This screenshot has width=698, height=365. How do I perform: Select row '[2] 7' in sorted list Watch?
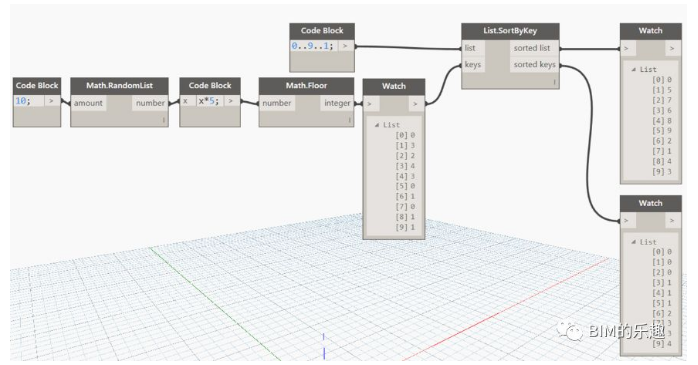tap(662, 100)
